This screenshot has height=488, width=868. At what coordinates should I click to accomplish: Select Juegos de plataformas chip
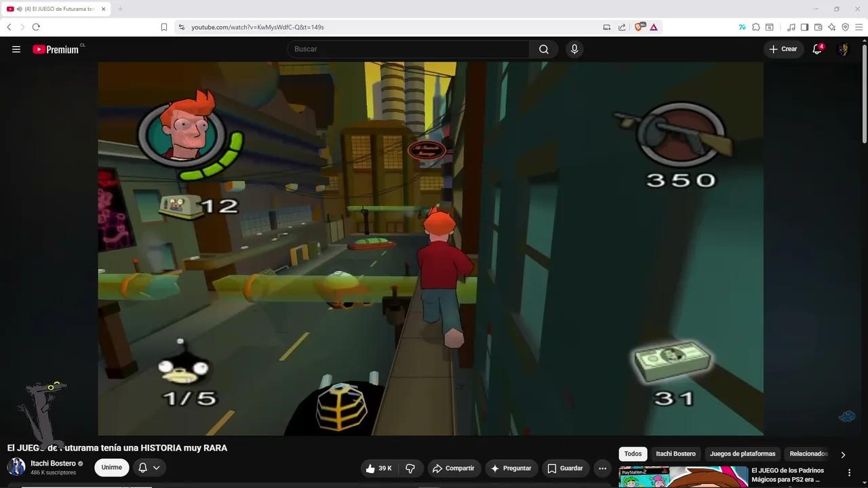(x=743, y=454)
